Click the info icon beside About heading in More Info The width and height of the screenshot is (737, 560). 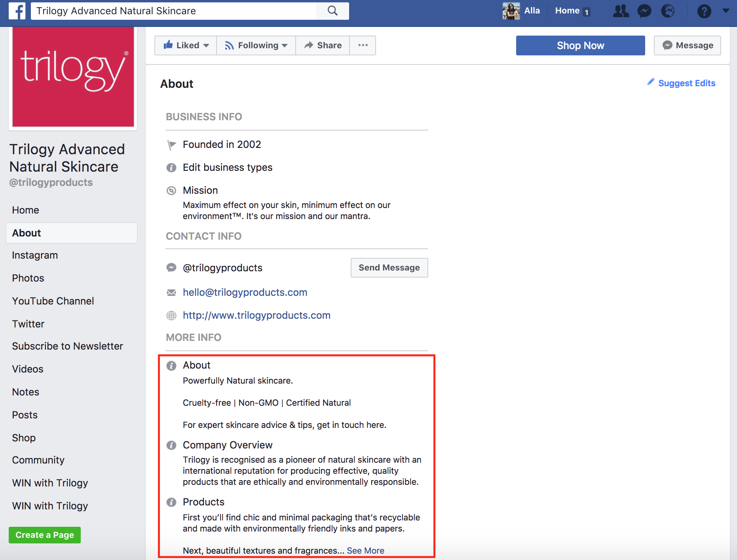pyautogui.click(x=171, y=365)
